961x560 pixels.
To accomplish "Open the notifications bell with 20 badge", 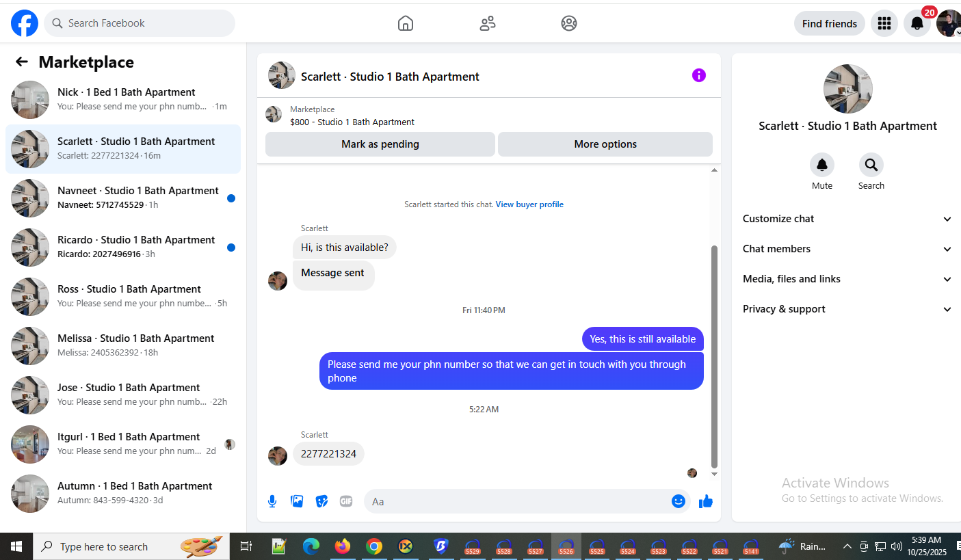I will click(917, 23).
